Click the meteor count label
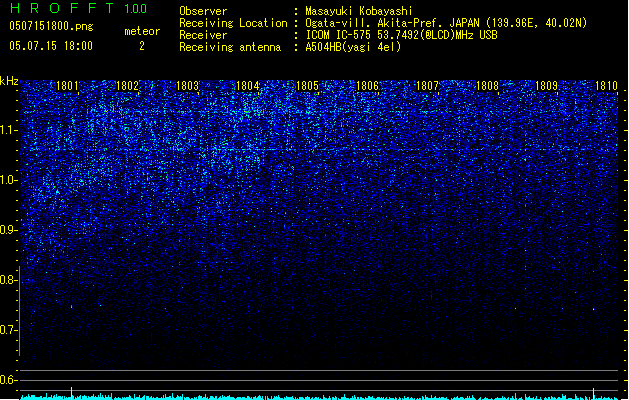 coord(142,31)
